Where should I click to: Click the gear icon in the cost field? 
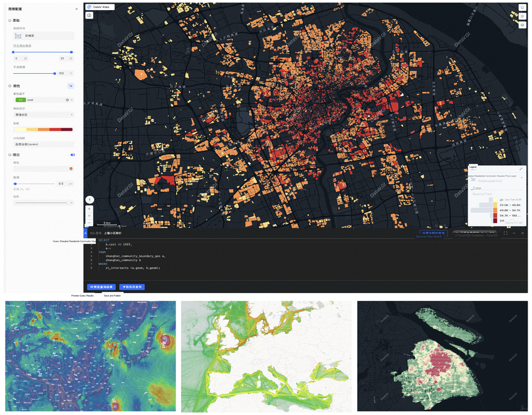pos(67,100)
